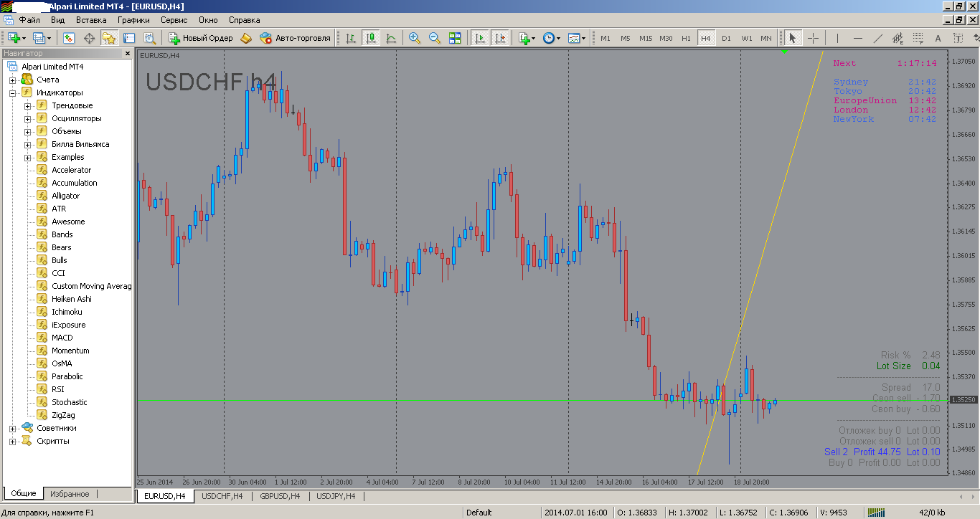This screenshot has height=519, width=980.
Task: Select the M5 timeframe
Action: pyautogui.click(x=626, y=38)
